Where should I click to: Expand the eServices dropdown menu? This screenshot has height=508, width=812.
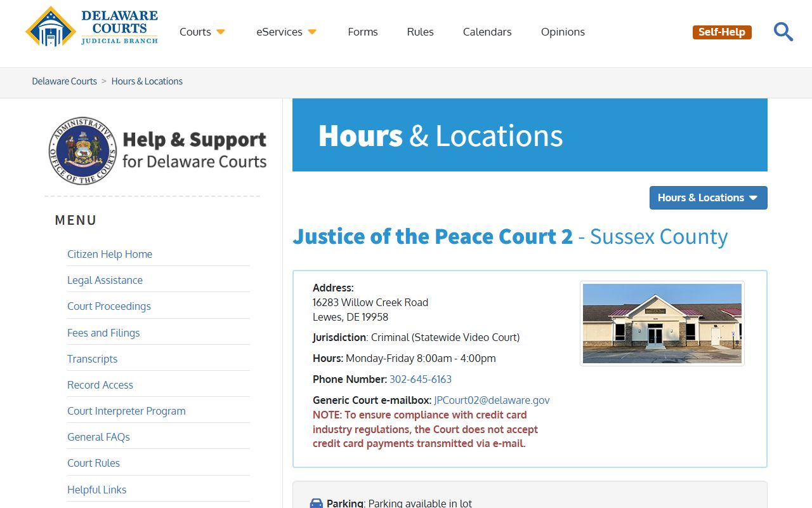(287, 32)
